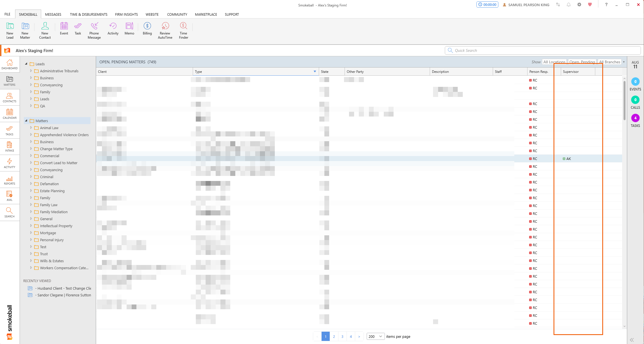This screenshot has height=344, width=644.
Task: Expand the Administrative Tribunals folder
Action: pos(31,71)
